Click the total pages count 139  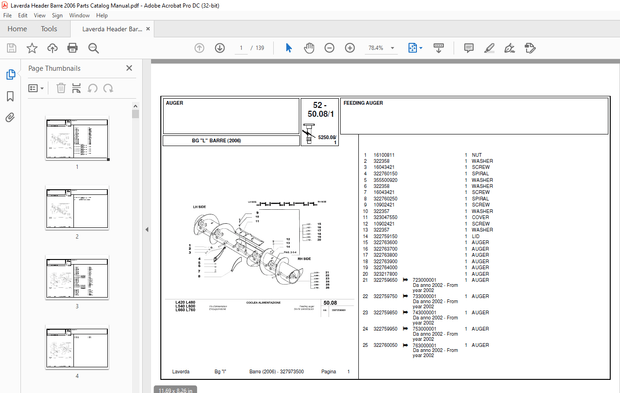coord(260,48)
